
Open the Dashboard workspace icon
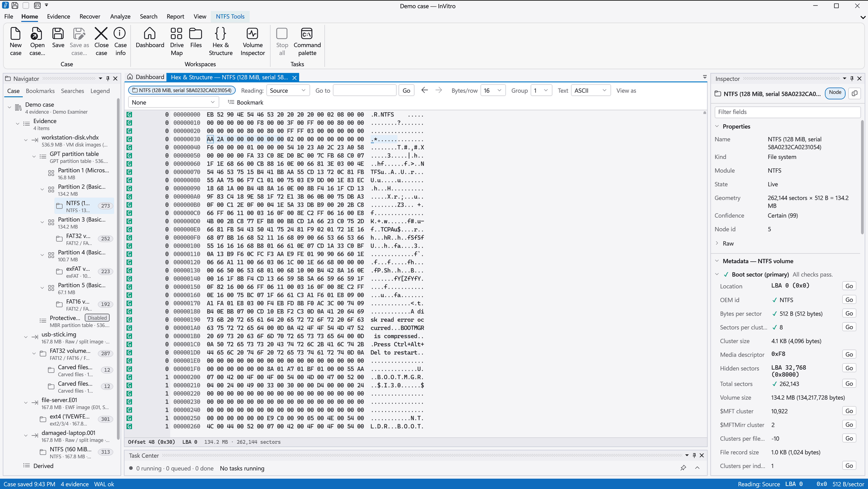point(150,38)
